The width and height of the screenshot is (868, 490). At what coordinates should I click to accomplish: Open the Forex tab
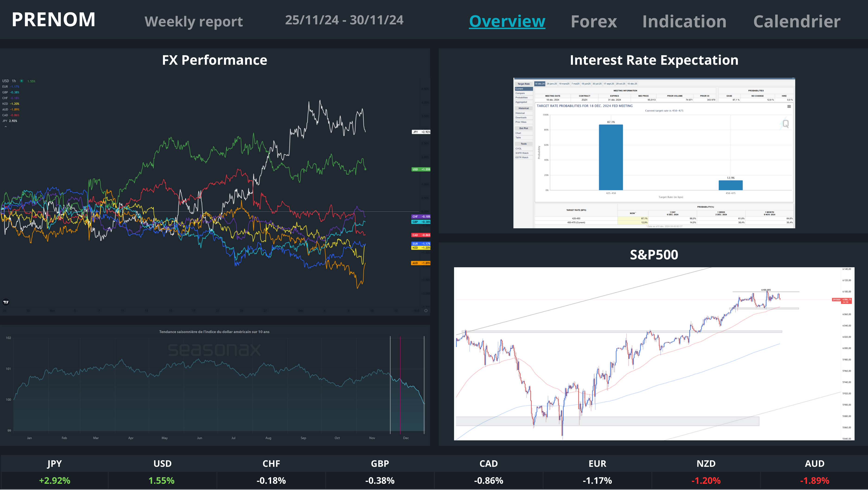pyautogui.click(x=594, y=21)
